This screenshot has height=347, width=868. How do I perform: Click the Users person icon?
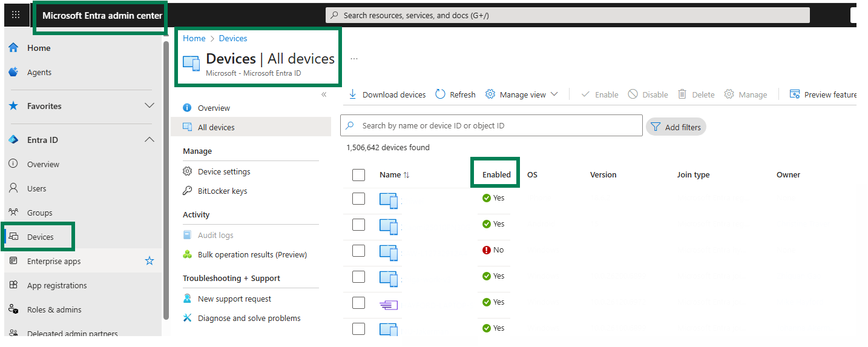point(13,188)
